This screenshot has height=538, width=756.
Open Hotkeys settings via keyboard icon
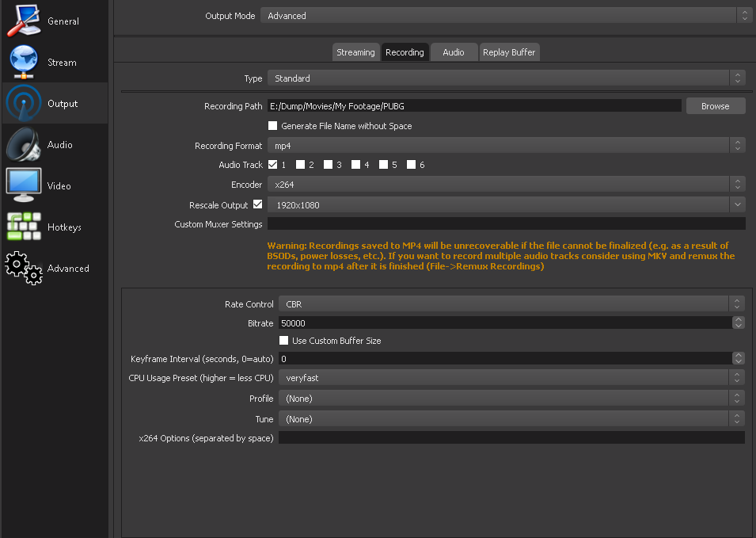click(x=24, y=227)
